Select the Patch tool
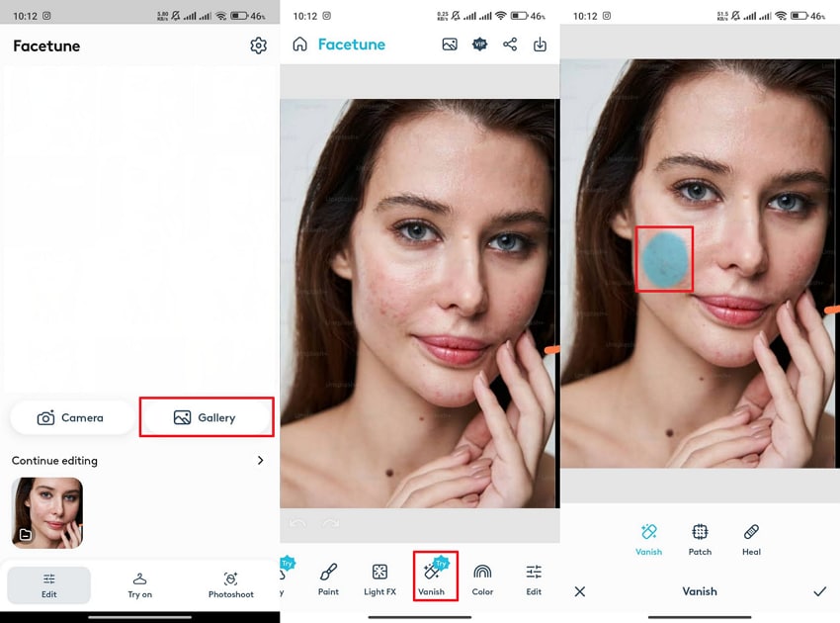Image resolution: width=840 pixels, height=623 pixels. coord(700,539)
